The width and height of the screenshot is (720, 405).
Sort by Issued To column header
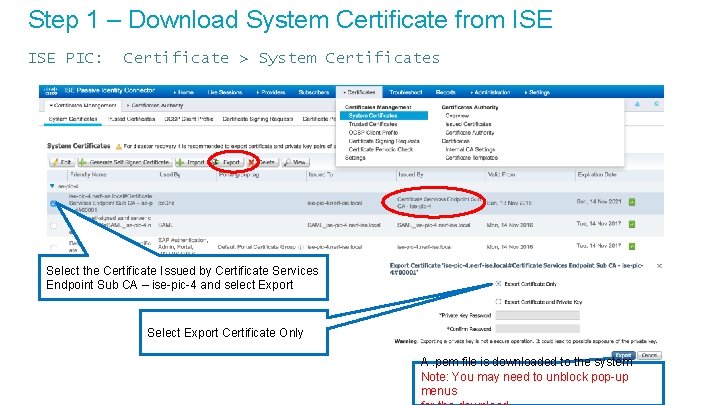click(320, 174)
